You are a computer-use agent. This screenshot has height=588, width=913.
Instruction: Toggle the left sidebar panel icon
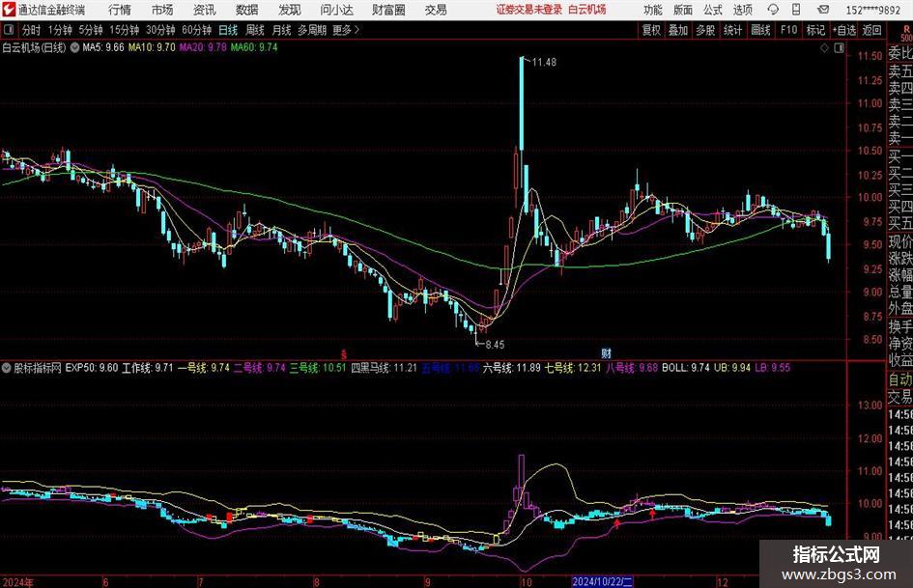(x=9, y=30)
